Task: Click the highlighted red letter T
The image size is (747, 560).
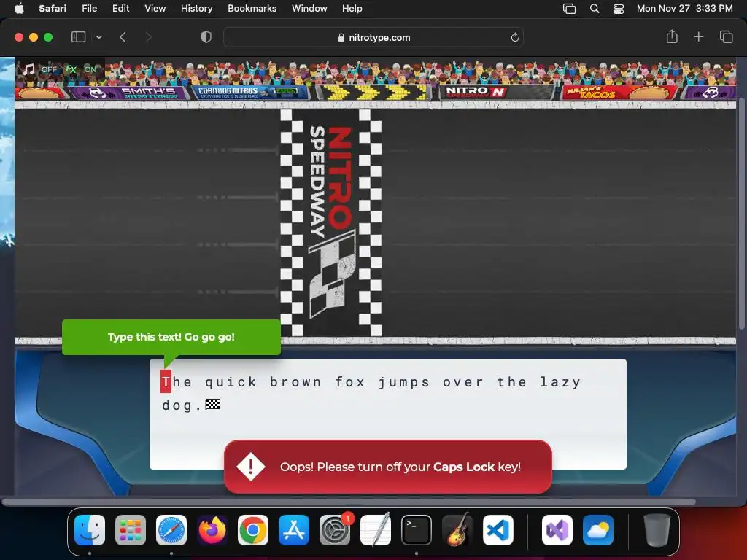Action: click(166, 382)
